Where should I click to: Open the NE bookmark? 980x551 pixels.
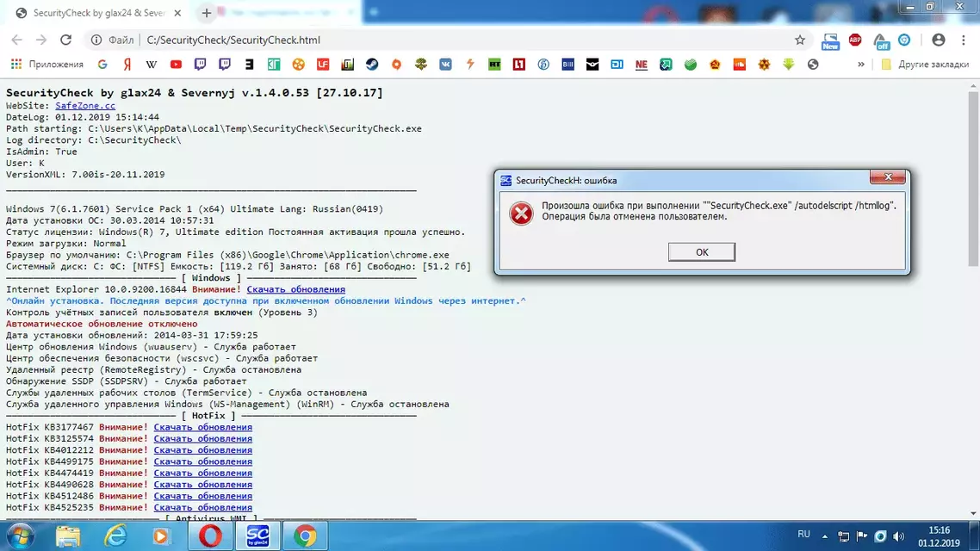(x=642, y=65)
